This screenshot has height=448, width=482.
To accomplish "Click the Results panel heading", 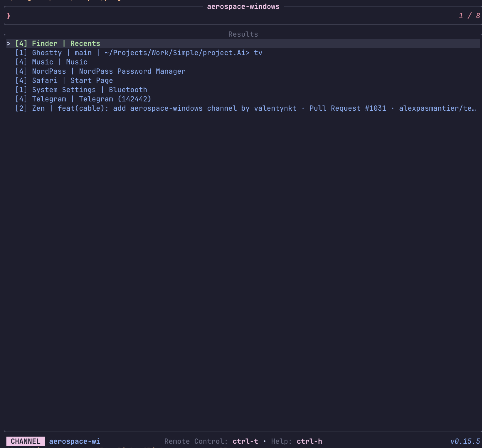I will click(243, 34).
